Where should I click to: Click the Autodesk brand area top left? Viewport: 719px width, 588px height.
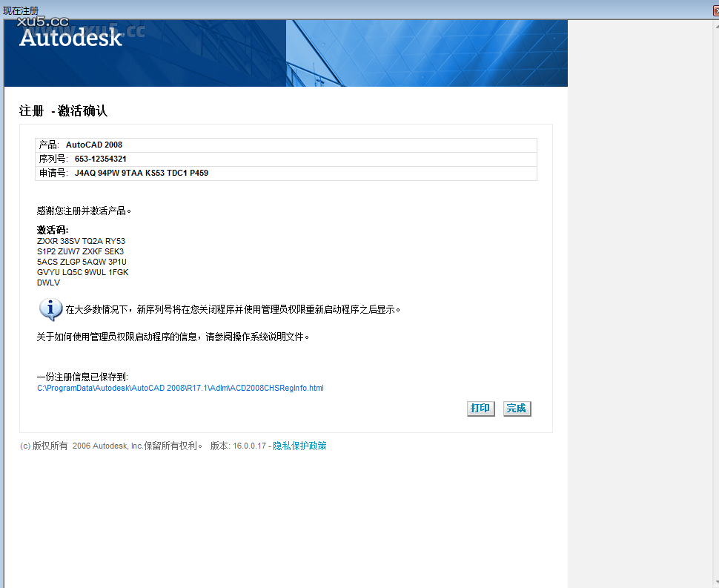[70, 38]
